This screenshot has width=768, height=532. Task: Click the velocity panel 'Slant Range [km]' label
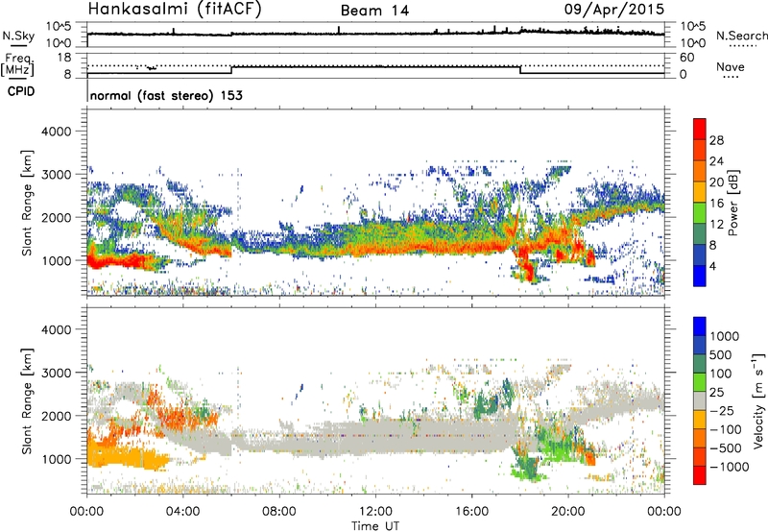[27, 401]
